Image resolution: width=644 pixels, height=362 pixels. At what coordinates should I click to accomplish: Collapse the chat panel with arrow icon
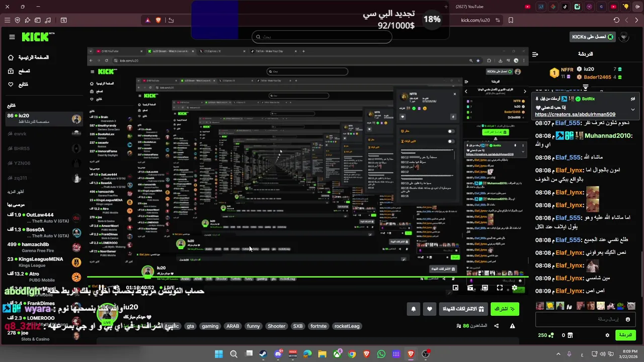pos(535,54)
